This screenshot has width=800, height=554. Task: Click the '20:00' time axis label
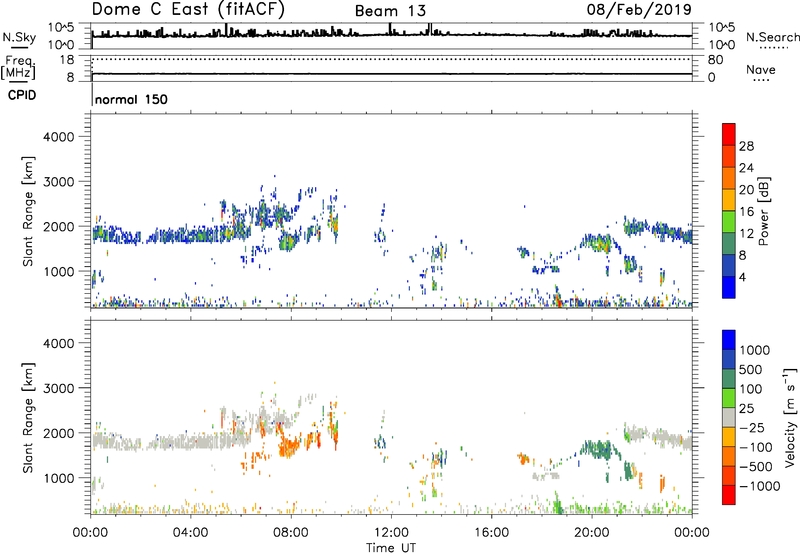pos(591,533)
